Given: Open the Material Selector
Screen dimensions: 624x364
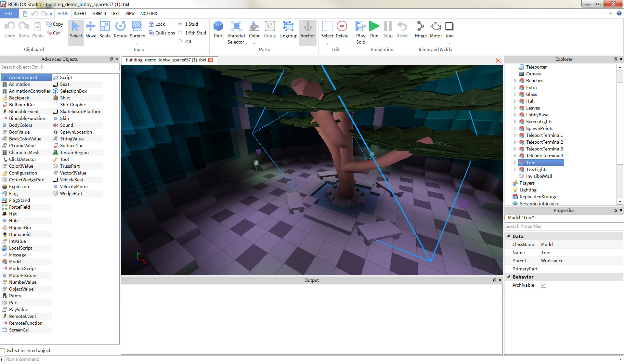Looking at the screenshot, I should (236, 32).
